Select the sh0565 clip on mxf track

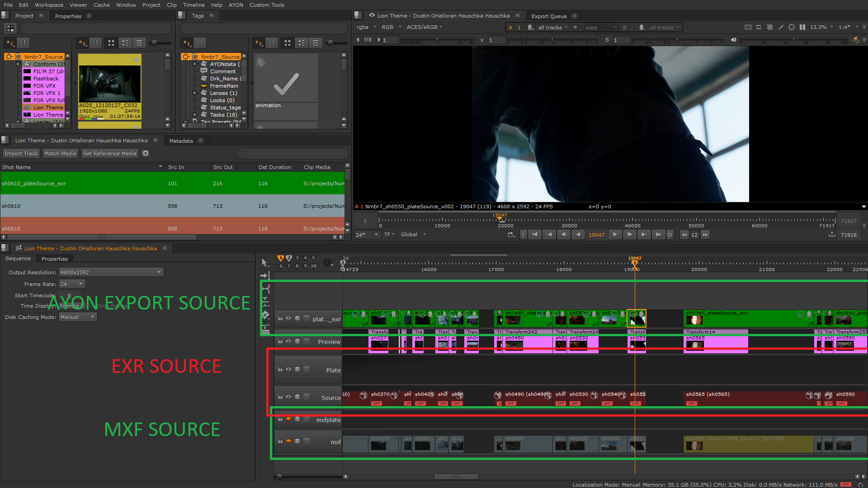[749, 444]
